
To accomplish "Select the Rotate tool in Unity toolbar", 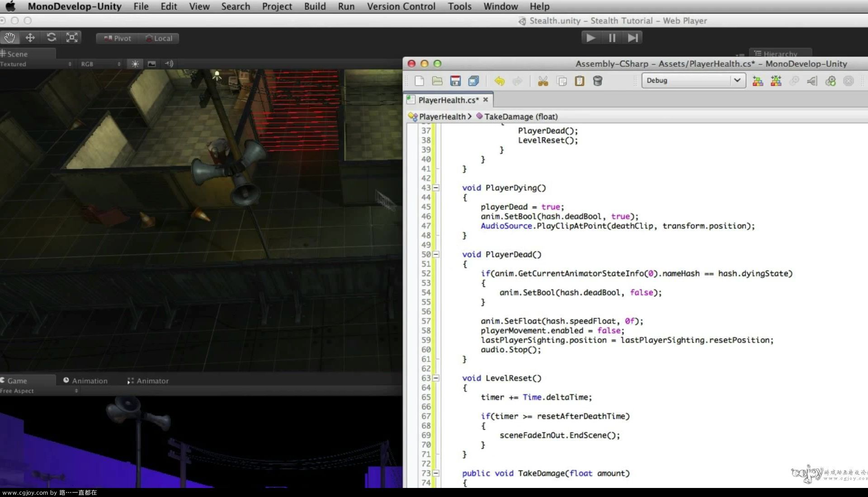I will click(51, 38).
